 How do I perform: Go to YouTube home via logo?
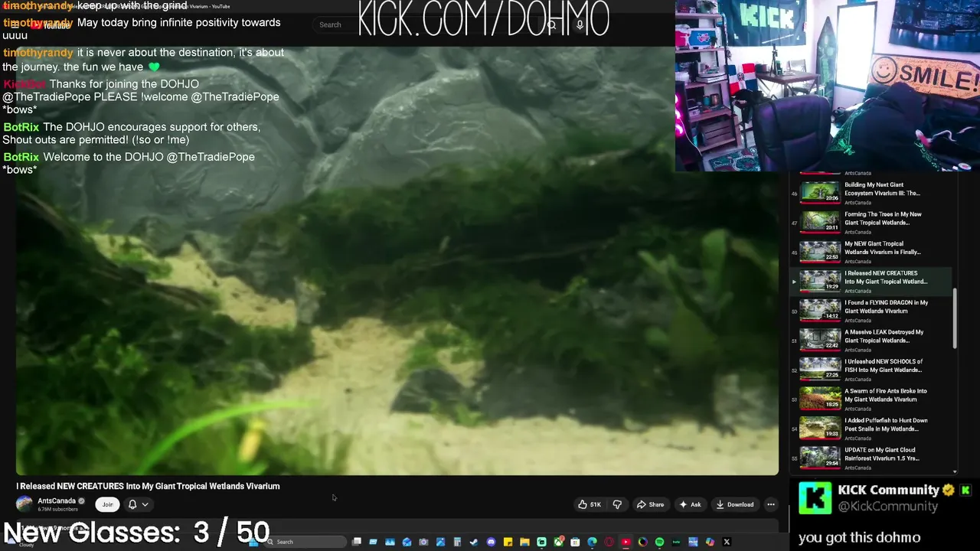pyautogui.click(x=51, y=25)
